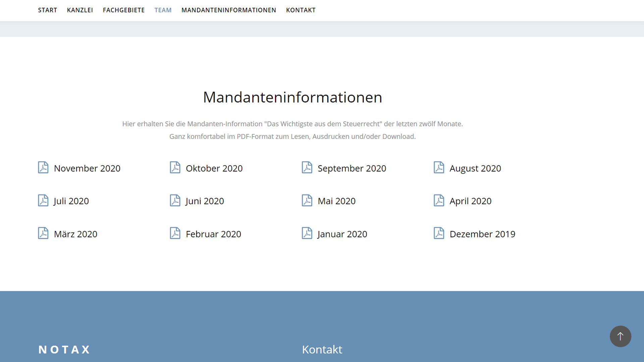Open the August 2020 PDF link
The image size is (644, 362).
pyautogui.click(x=475, y=168)
